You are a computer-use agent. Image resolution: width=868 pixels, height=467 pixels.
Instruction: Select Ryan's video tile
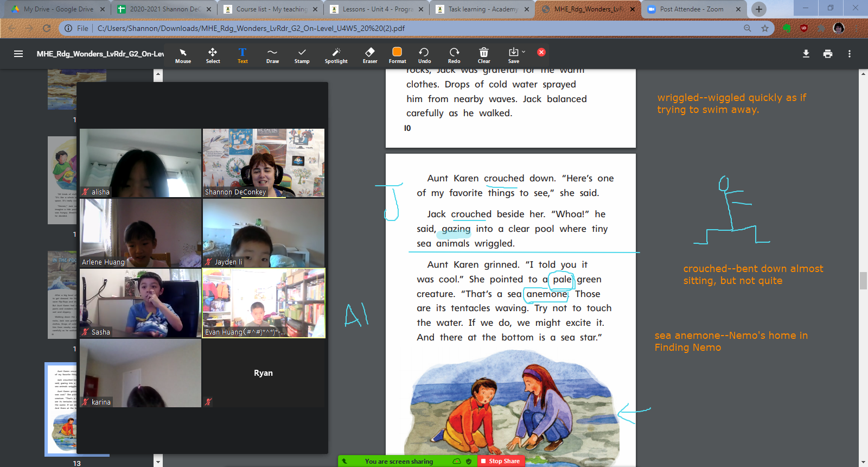pyautogui.click(x=264, y=373)
